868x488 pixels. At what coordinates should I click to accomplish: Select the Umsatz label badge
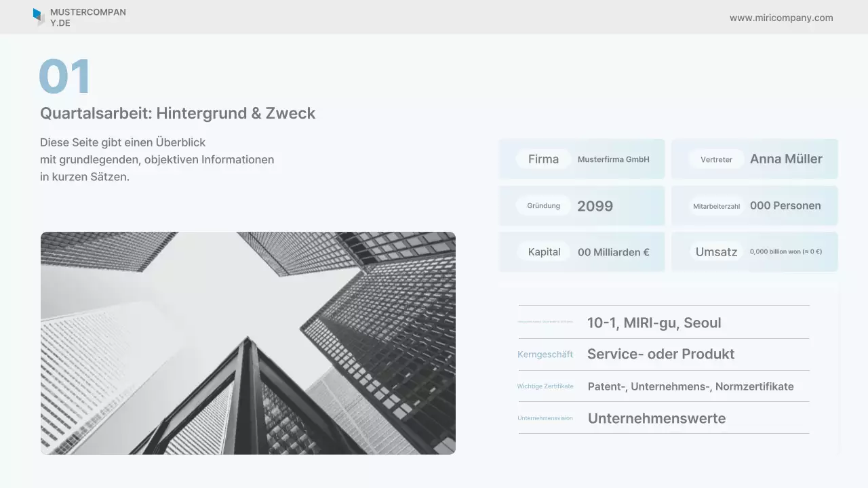(717, 251)
